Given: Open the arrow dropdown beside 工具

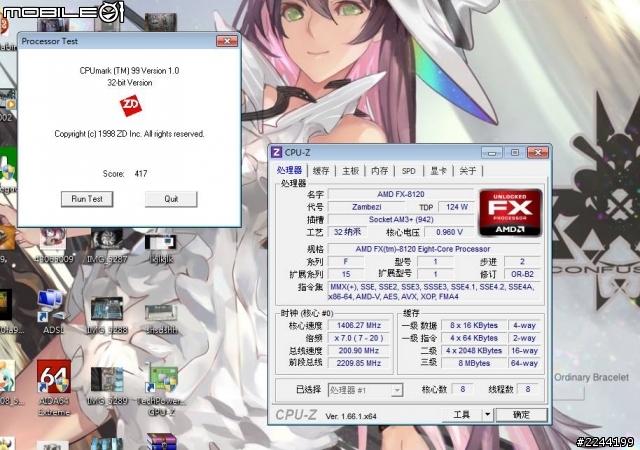Looking at the screenshot, I should [x=487, y=415].
